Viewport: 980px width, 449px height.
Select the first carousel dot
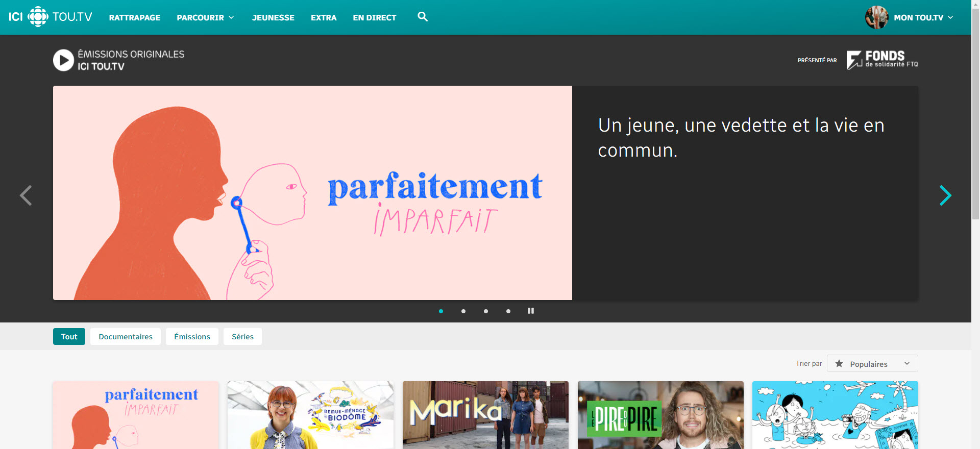[441, 311]
